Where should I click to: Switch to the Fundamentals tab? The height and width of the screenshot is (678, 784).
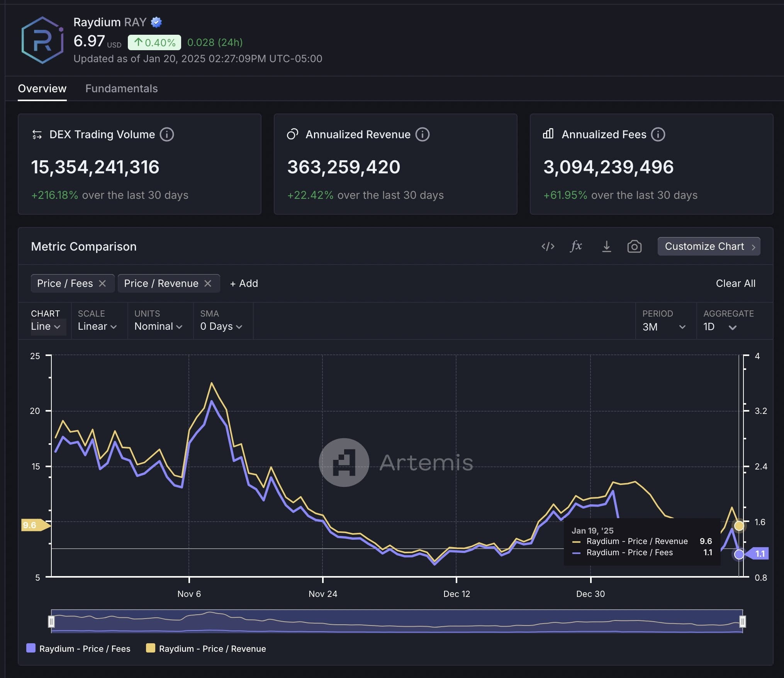pyautogui.click(x=121, y=88)
